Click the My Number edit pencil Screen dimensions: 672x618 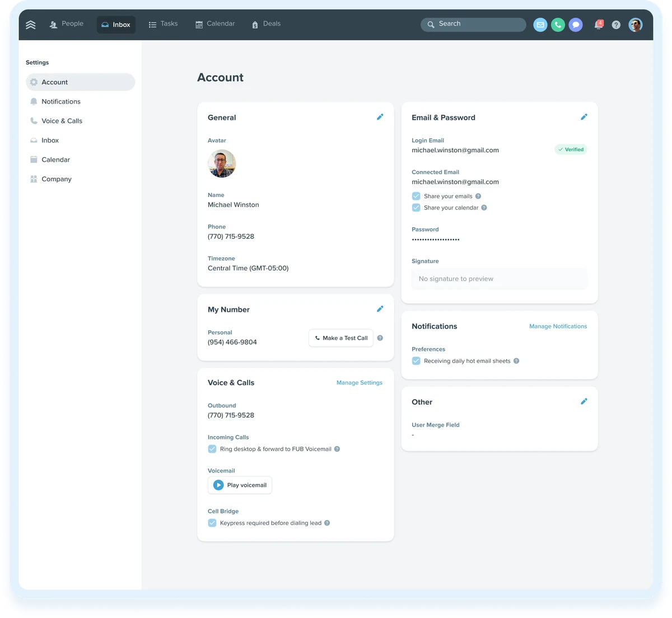[x=380, y=309]
